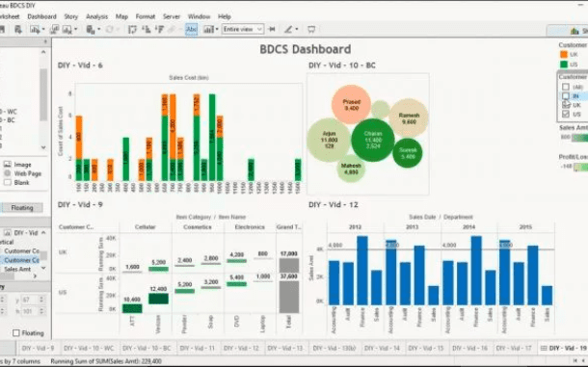Open the Format menu
Viewport: 588px width, 367px height.
point(146,16)
